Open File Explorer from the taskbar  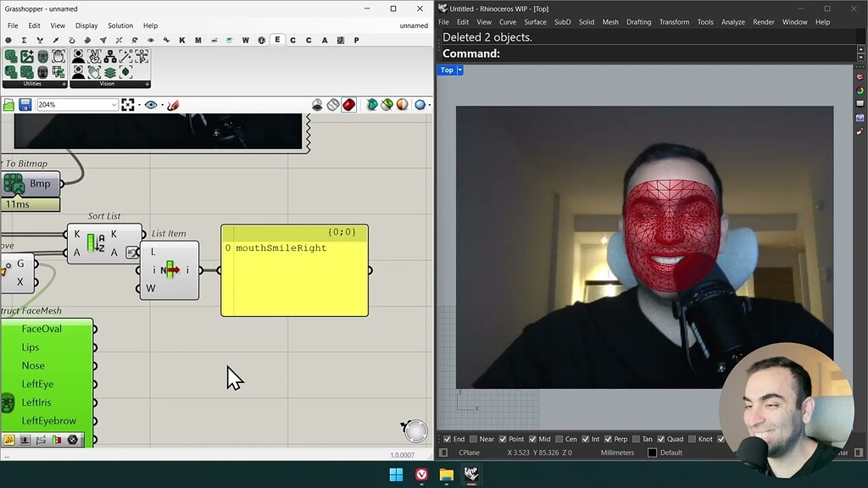tap(446, 474)
